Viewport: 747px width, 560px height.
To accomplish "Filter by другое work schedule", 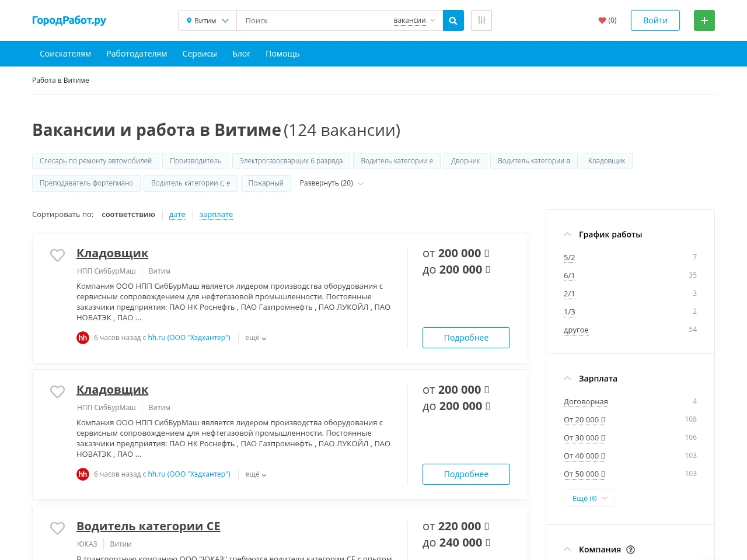I will pyautogui.click(x=576, y=330).
